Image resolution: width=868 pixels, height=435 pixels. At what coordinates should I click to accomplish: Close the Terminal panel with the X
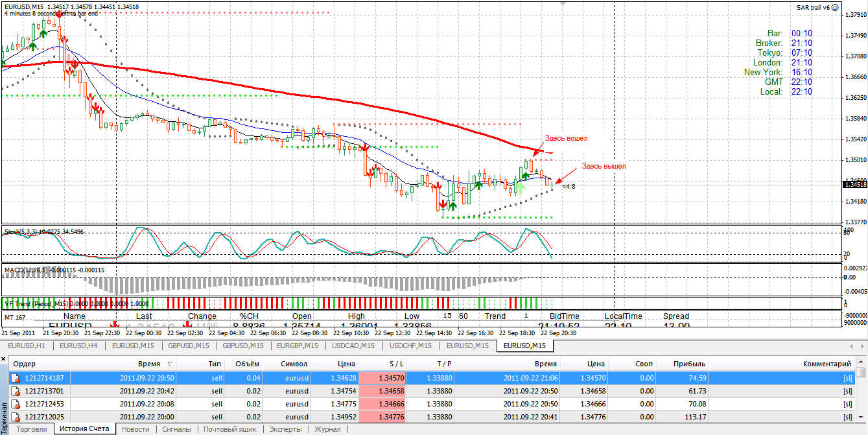point(4,358)
